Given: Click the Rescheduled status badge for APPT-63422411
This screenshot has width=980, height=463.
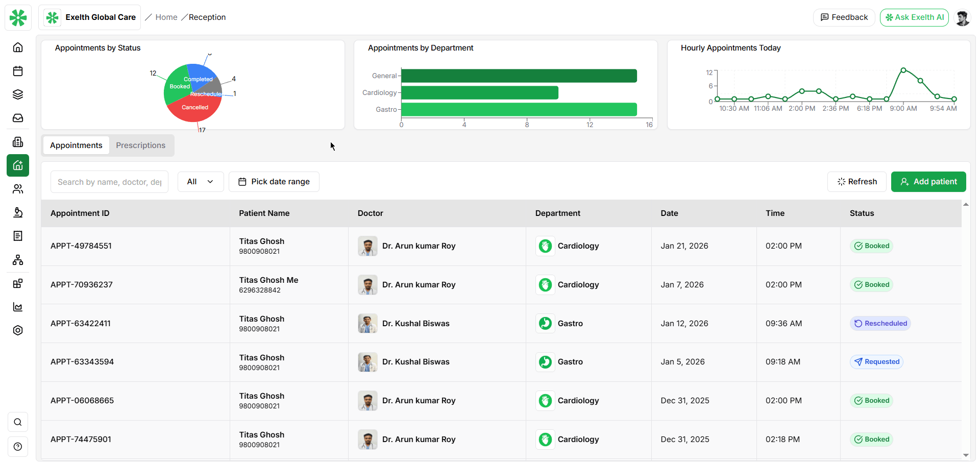Looking at the screenshot, I should click(x=880, y=323).
